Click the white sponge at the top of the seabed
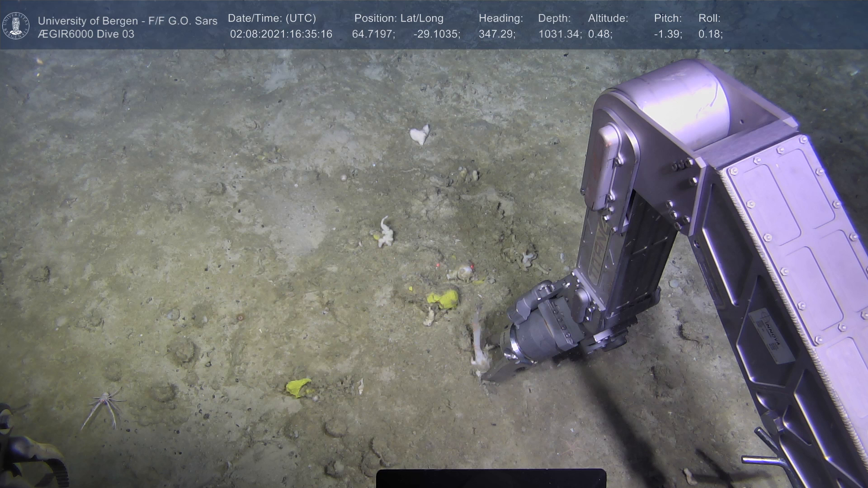The width and height of the screenshot is (868, 488). [419, 134]
